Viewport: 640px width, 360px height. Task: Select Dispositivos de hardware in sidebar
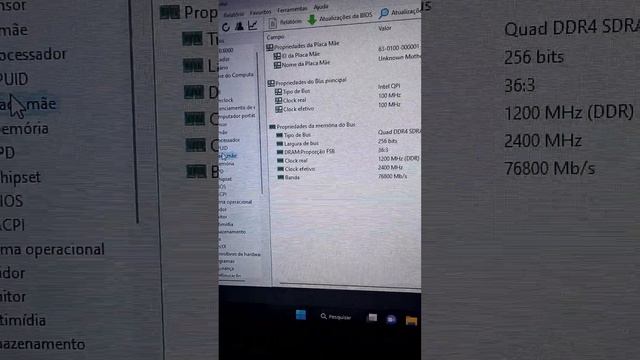240,254
